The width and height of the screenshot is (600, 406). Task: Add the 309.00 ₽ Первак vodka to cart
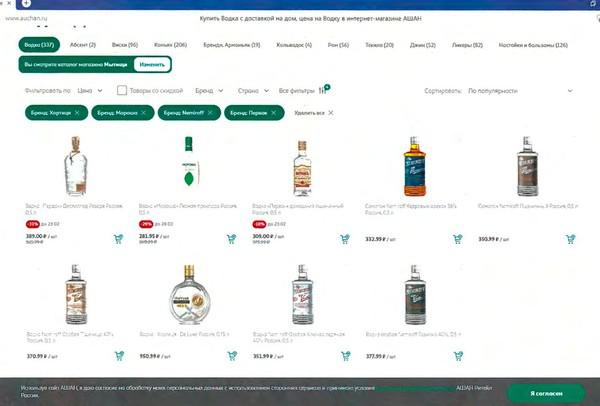click(x=345, y=239)
